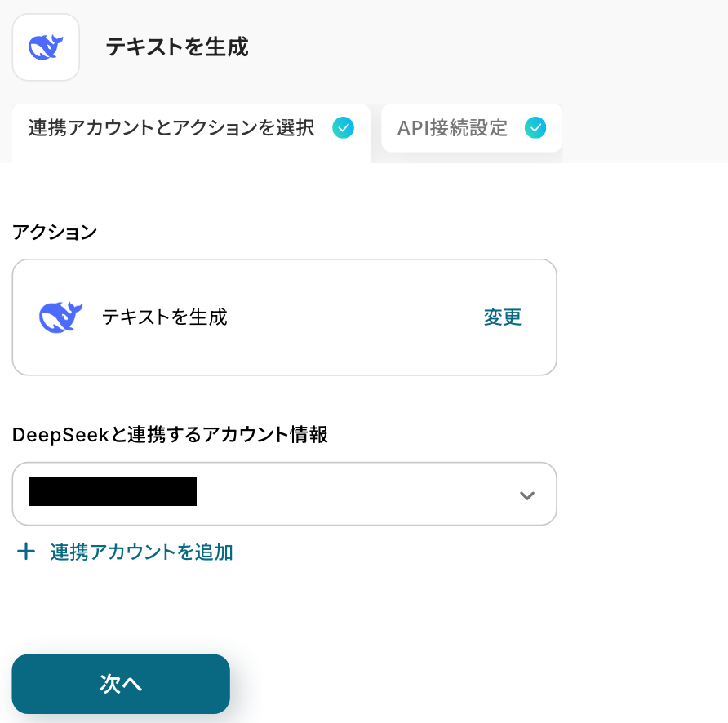
Task: Open the 連携アカウントとアクションを選択 tab
Action: (x=171, y=128)
